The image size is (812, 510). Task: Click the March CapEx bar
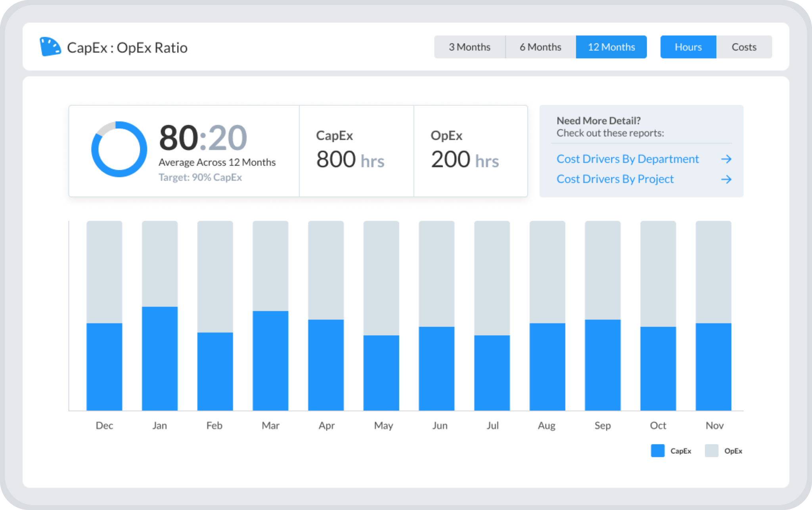tap(270, 361)
